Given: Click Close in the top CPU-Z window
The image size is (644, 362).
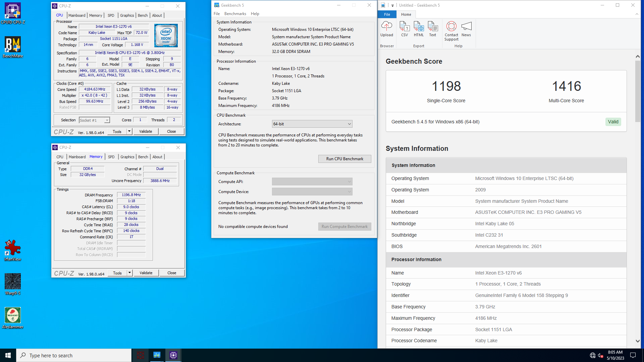Looking at the screenshot, I should [171, 131].
